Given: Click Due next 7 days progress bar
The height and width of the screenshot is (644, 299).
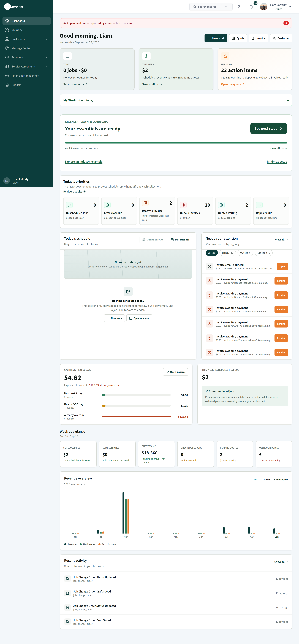Looking at the screenshot, I should 136,395.
